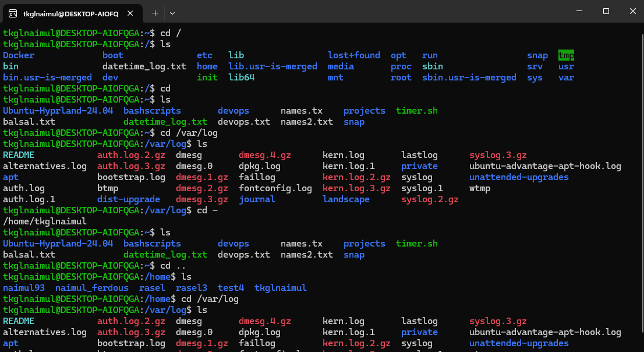Click the 'init' entry
Viewport: 644px width, 352px height.
[207, 78]
